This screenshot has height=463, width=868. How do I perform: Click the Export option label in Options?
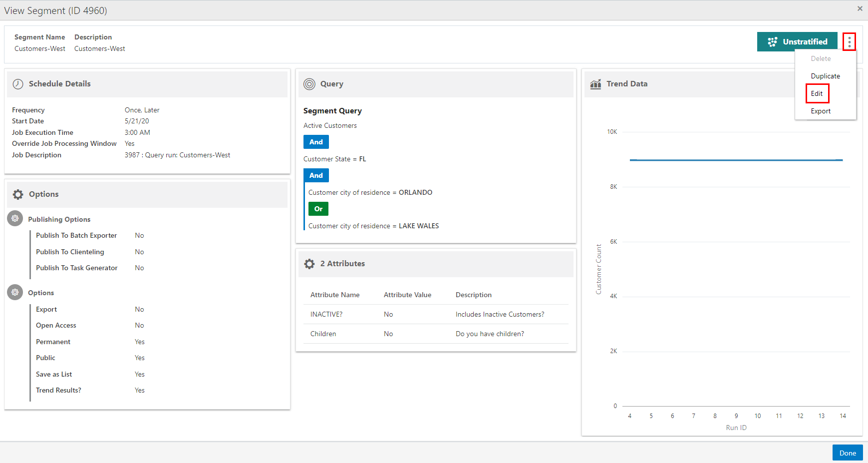point(46,309)
